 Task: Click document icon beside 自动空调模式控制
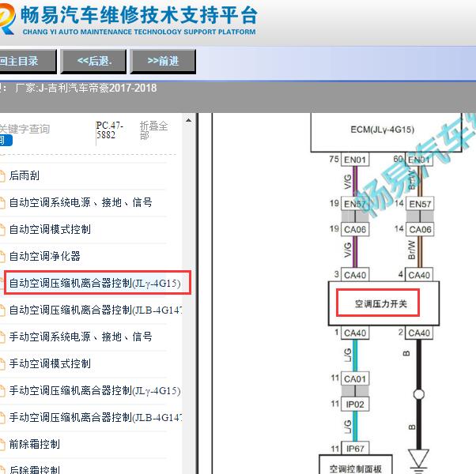(2, 230)
